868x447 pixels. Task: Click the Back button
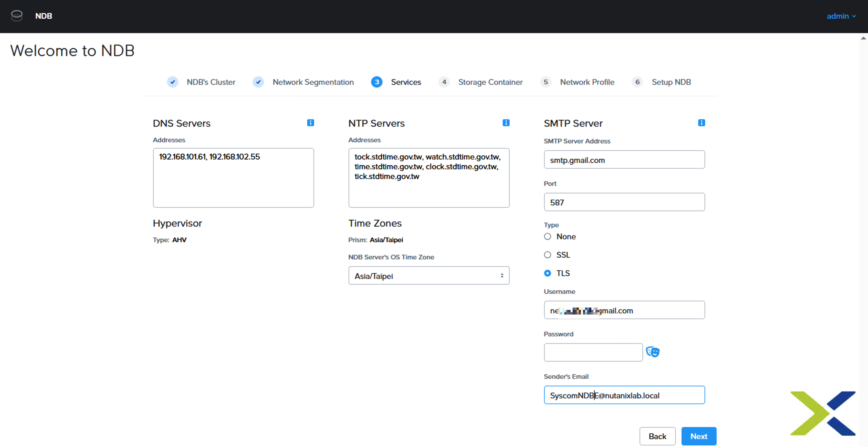(x=657, y=436)
